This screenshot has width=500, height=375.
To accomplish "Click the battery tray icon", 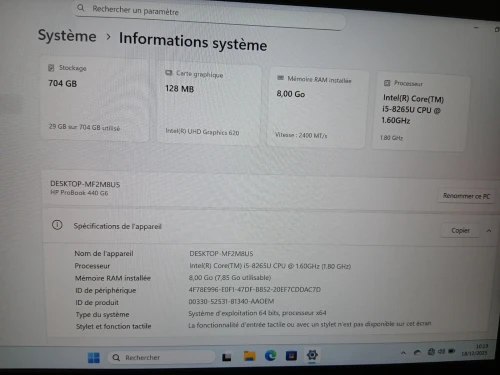I will pyautogui.click(x=452, y=351).
